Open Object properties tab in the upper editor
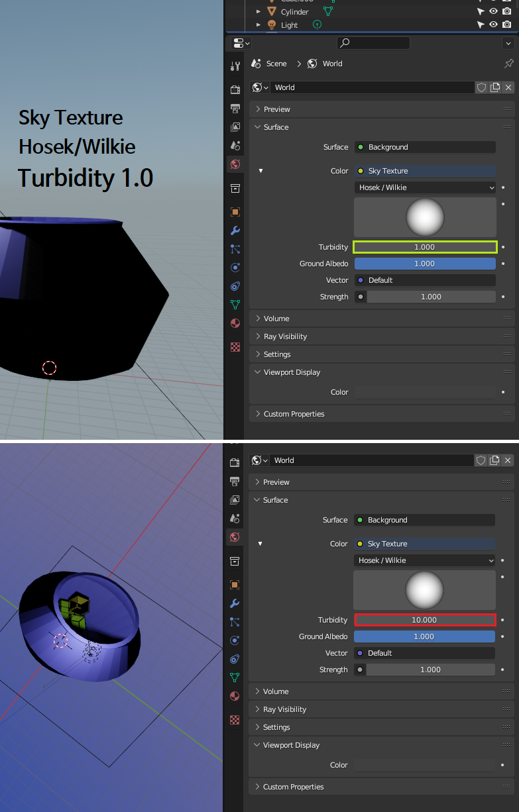 tap(235, 212)
